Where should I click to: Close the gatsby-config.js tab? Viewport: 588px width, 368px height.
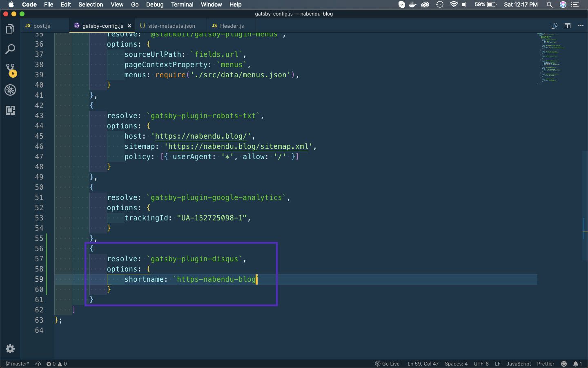tap(129, 26)
